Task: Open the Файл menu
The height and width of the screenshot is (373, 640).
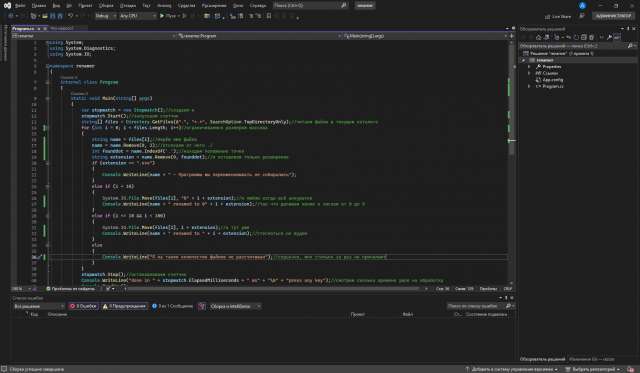Action: click(x=20, y=5)
